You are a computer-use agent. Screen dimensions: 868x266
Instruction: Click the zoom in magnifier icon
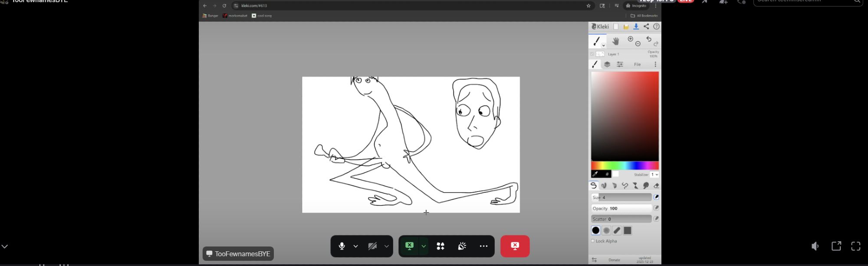click(x=631, y=39)
